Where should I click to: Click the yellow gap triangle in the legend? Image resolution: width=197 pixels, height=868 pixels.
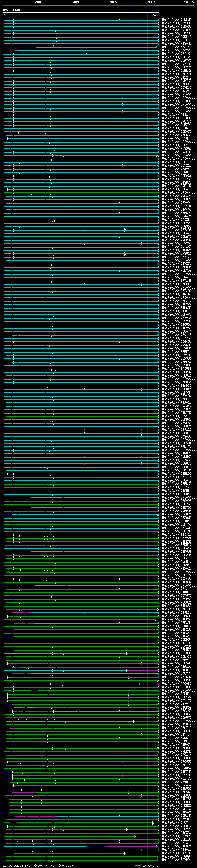tap(25, 866)
